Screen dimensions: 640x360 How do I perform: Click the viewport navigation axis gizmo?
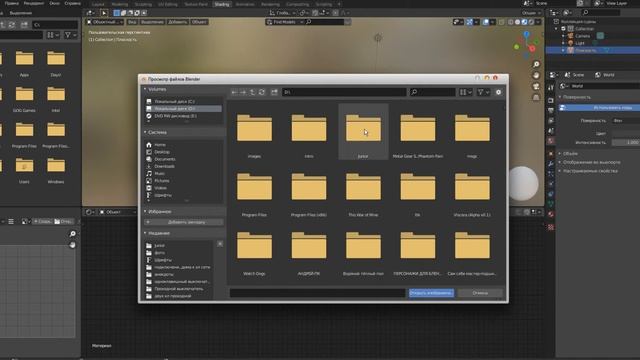click(x=527, y=43)
